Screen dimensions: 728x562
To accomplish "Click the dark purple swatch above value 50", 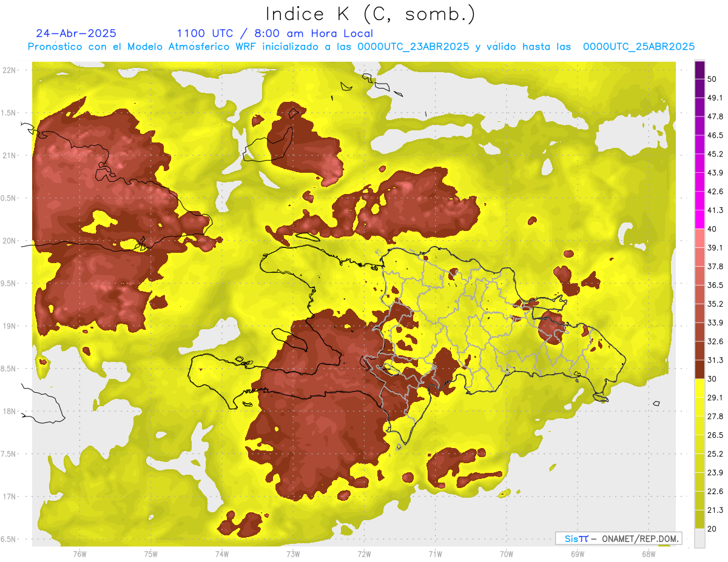I will tap(699, 70).
